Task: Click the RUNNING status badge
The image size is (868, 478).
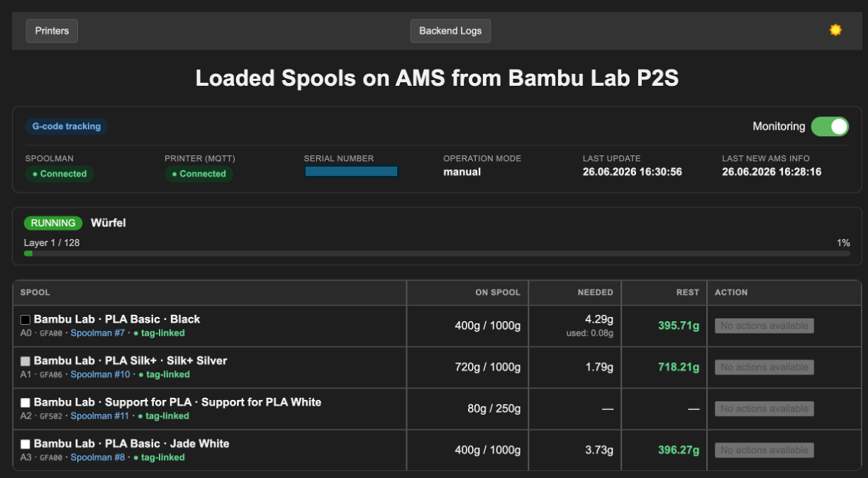Action: pos(53,223)
